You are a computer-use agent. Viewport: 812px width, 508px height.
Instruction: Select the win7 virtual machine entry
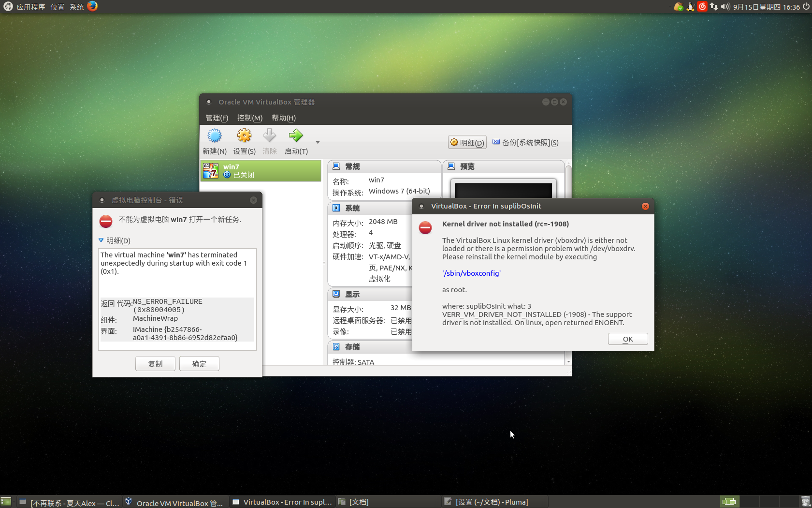[x=261, y=171]
